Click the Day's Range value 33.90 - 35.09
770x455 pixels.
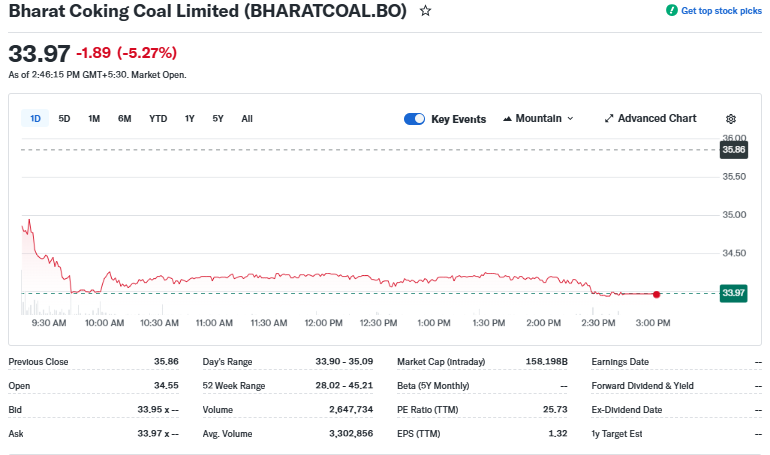[344, 362]
